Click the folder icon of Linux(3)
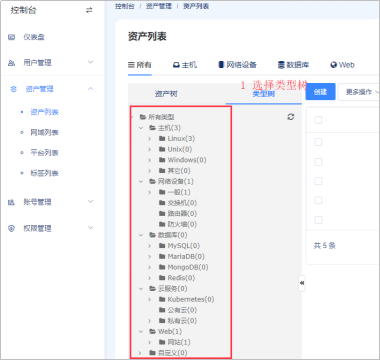 click(162, 138)
